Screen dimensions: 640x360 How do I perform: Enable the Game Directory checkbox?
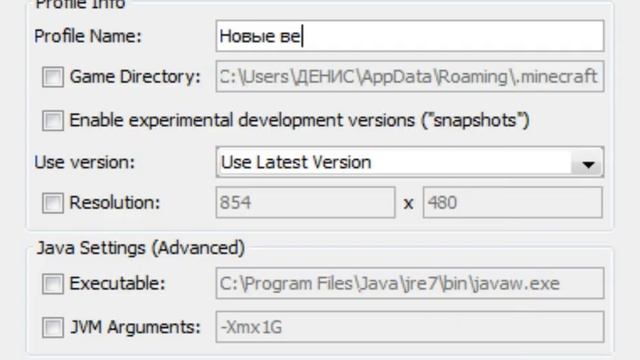[x=53, y=77]
